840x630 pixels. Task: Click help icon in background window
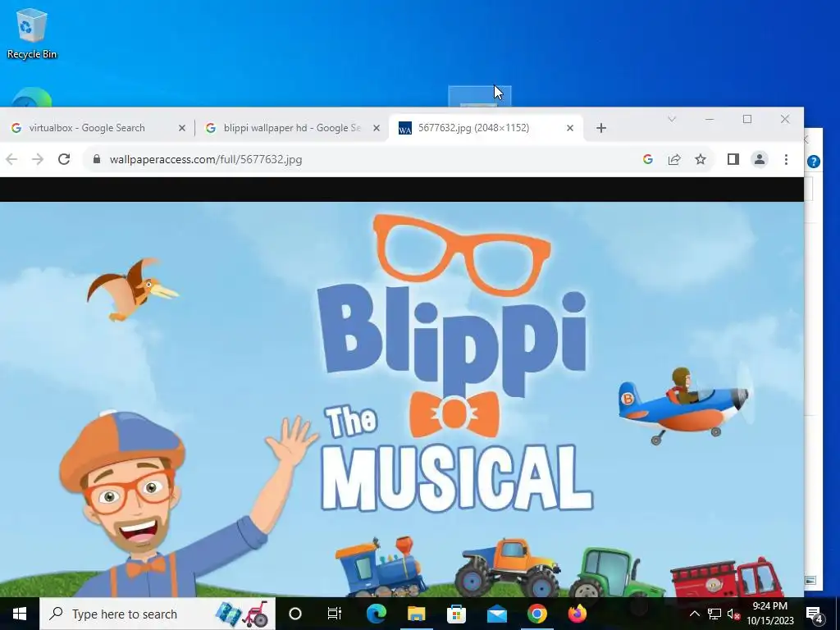814,162
